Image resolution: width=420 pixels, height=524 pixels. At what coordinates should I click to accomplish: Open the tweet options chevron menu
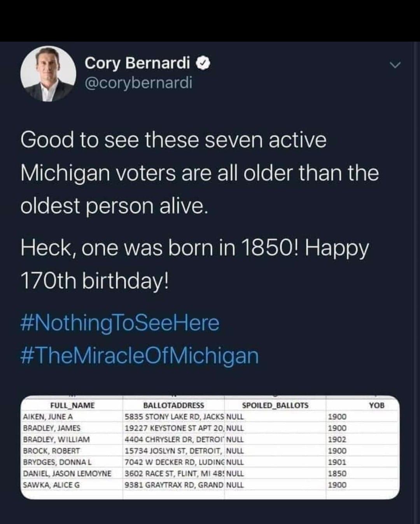tap(395, 65)
